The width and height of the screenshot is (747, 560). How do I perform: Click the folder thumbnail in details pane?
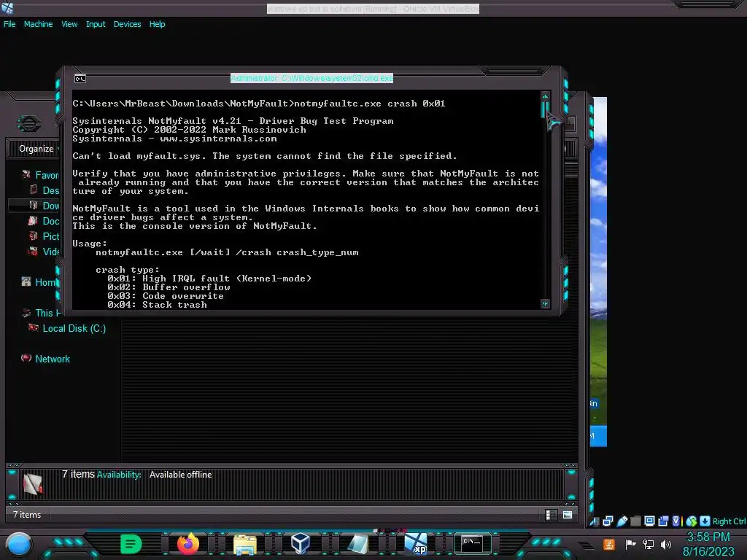tap(33, 484)
